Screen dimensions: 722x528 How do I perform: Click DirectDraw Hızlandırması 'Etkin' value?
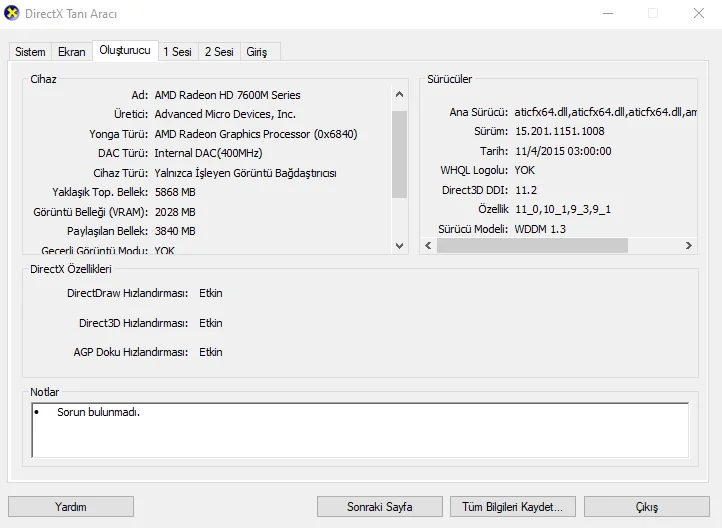point(210,293)
